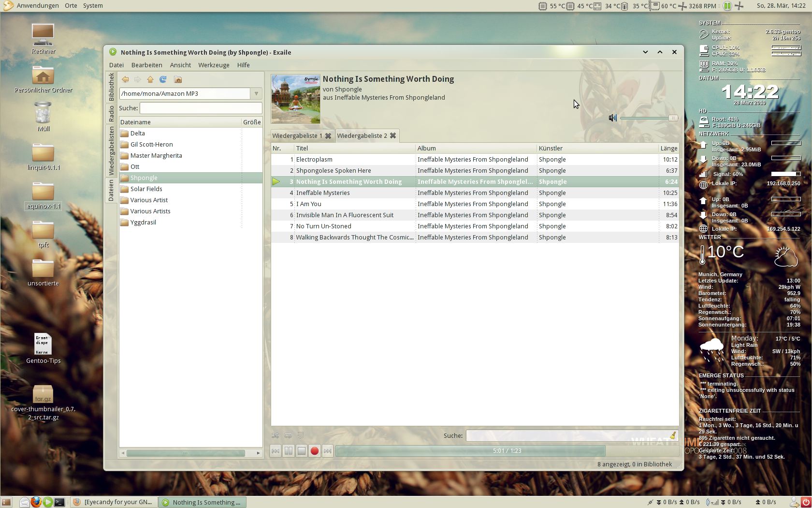Open the Orte menu in the top panel
Image resolution: width=812 pixels, height=508 pixels.
tap(71, 6)
